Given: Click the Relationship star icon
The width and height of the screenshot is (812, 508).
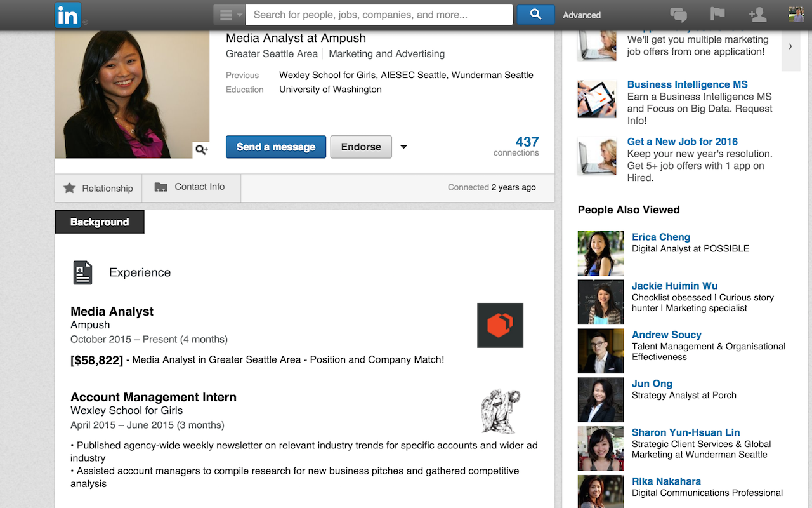Looking at the screenshot, I should tap(70, 188).
